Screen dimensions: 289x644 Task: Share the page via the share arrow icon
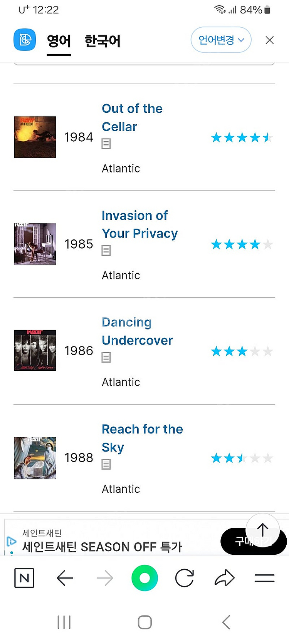click(224, 578)
